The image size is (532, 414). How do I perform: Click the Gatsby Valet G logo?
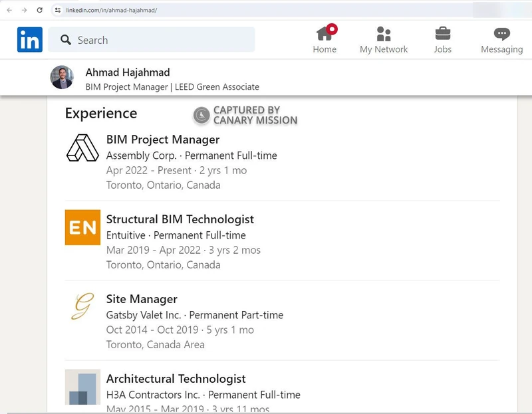(82, 306)
